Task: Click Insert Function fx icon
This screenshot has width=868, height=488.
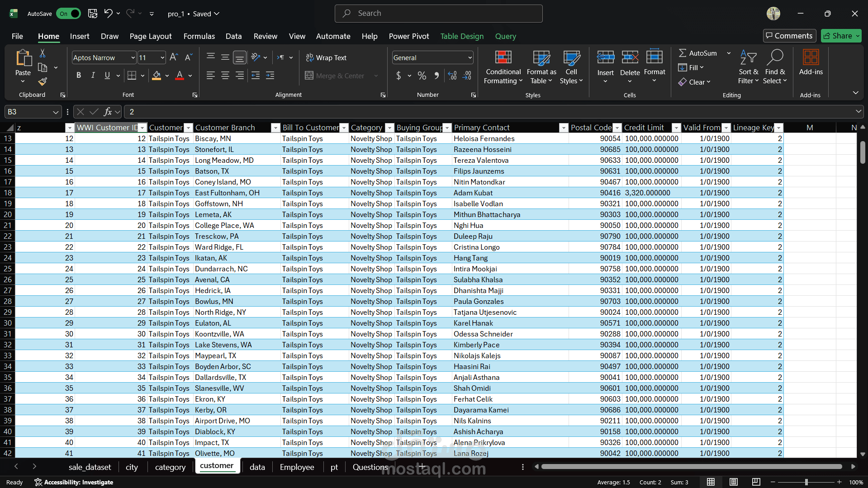Action: click(108, 112)
